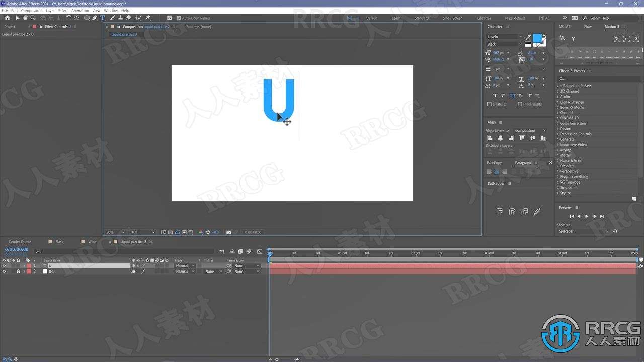Switch to the Flask timeline tab
Viewport: 644px width, 362px height.
59,242
